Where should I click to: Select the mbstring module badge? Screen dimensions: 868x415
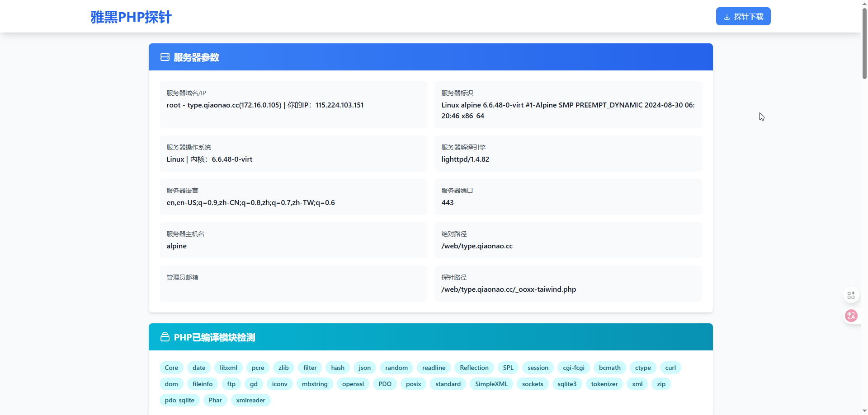tap(315, 384)
